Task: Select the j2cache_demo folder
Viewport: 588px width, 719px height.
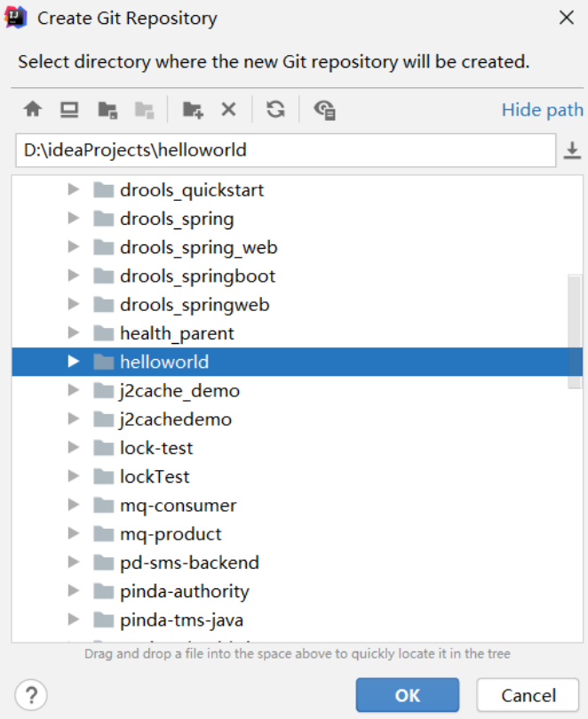Action: point(179,390)
